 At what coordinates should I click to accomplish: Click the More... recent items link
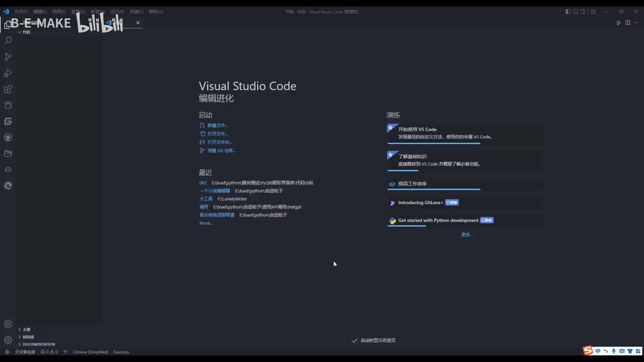click(x=206, y=223)
